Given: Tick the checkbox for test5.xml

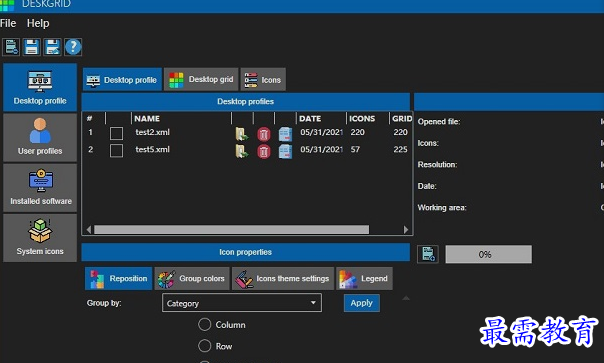Looking at the screenshot, I should pos(116,151).
